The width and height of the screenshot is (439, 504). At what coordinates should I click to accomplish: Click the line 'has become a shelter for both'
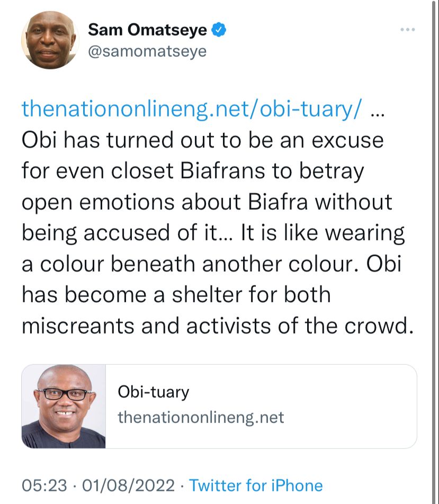[x=176, y=294]
